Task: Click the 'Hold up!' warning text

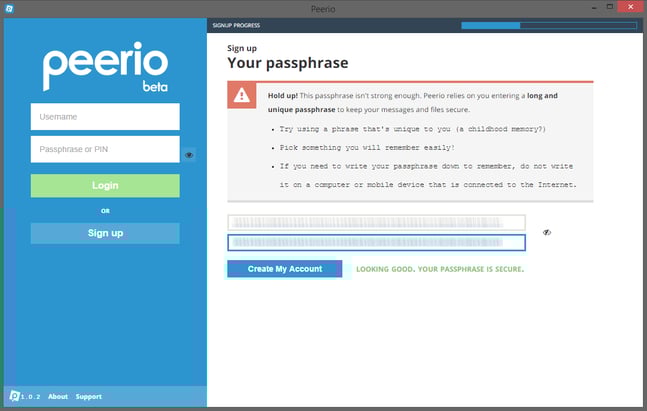Action: pos(283,95)
